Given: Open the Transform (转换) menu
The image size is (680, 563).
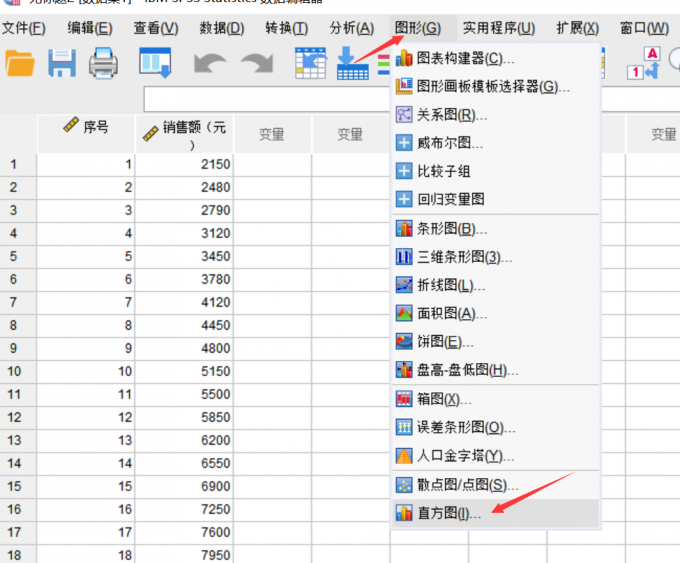Looking at the screenshot, I should [287, 28].
